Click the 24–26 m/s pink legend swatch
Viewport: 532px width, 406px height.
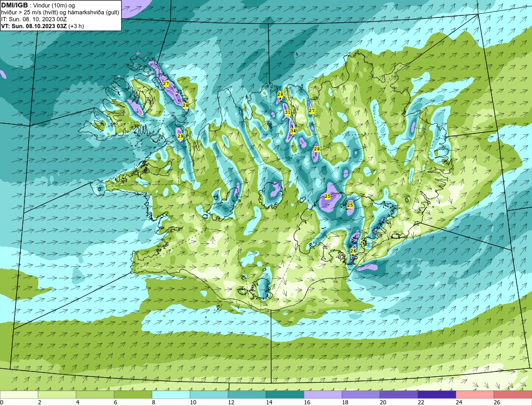(x=475, y=394)
